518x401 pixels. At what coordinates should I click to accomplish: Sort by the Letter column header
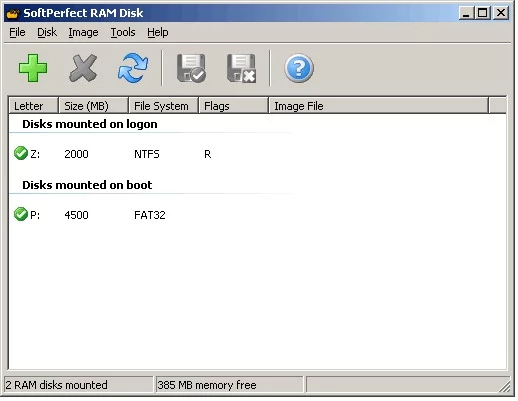[x=33, y=106]
